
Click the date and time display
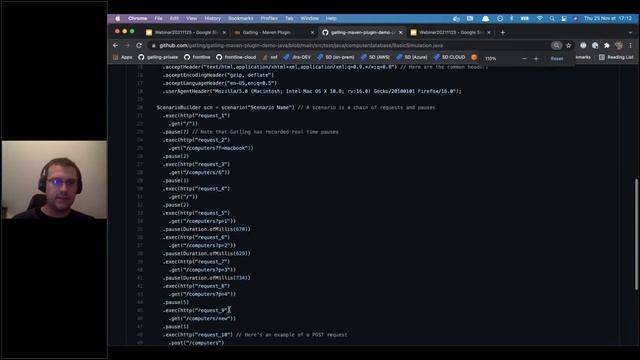(x=608, y=18)
